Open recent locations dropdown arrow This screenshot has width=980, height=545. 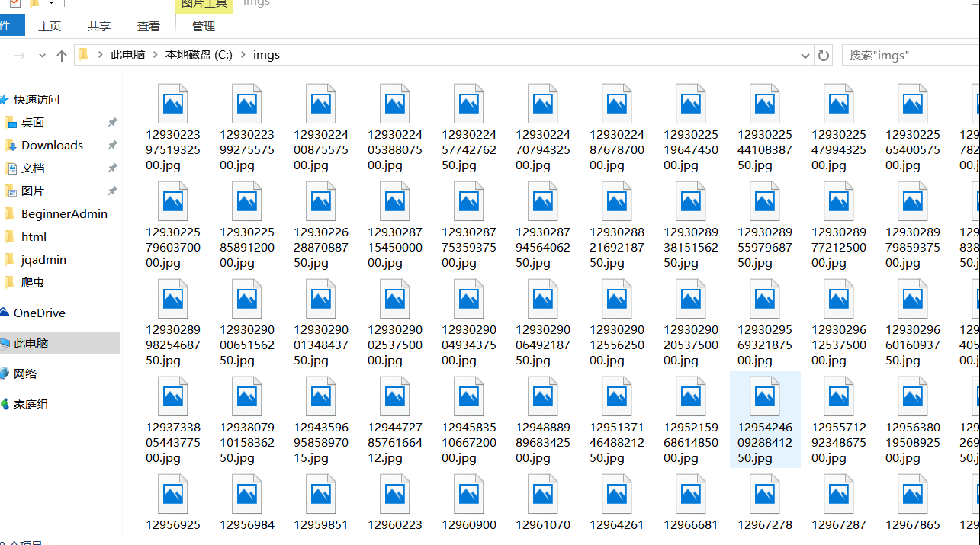click(42, 56)
